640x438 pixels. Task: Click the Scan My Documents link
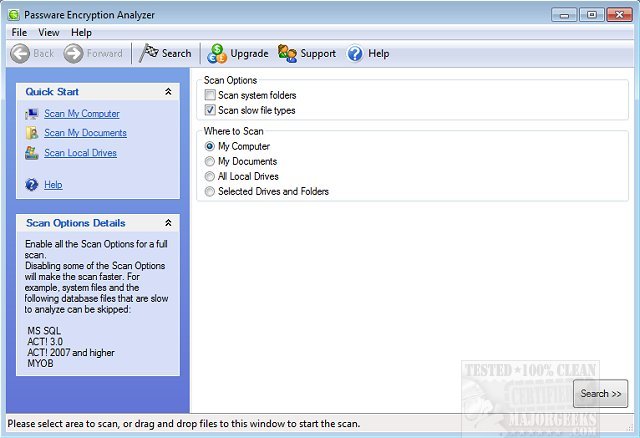coord(85,133)
